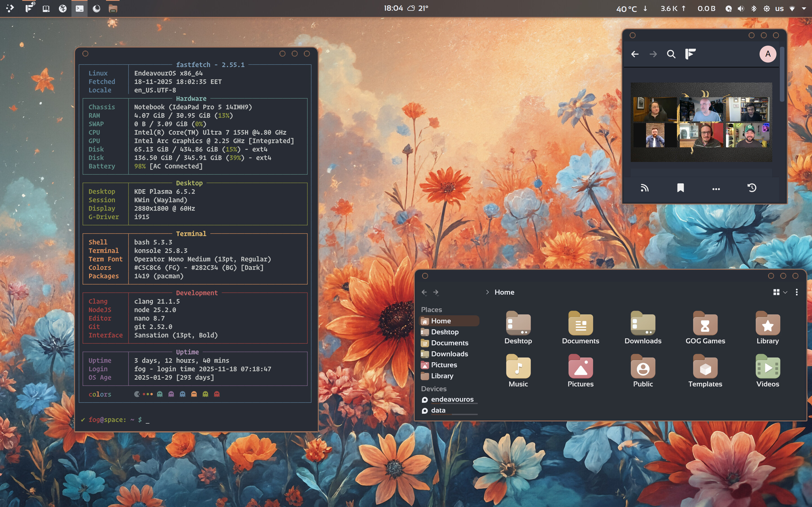Screen dimensions: 812x507
Task: Open the brightness icon in system tray
Action: tap(766, 9)
